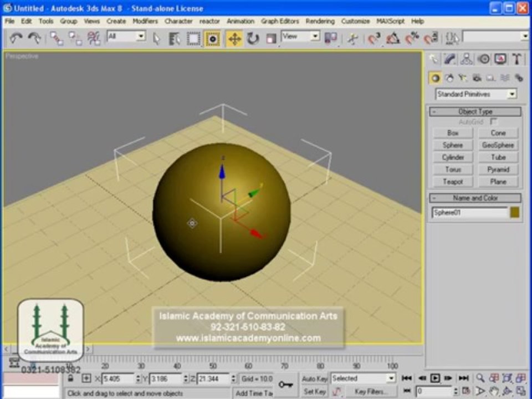Click the Use Pivot Point Center icon

point(330,39)
